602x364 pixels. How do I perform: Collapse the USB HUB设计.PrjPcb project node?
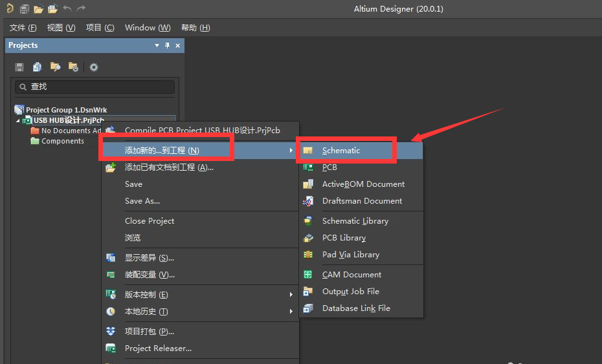pos(18,120)
